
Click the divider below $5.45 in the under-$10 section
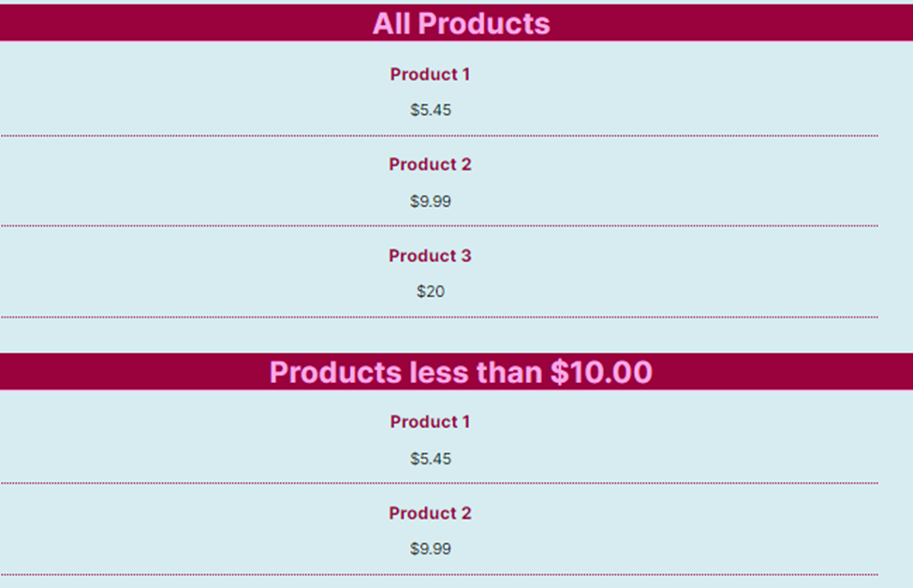point(438,484)
